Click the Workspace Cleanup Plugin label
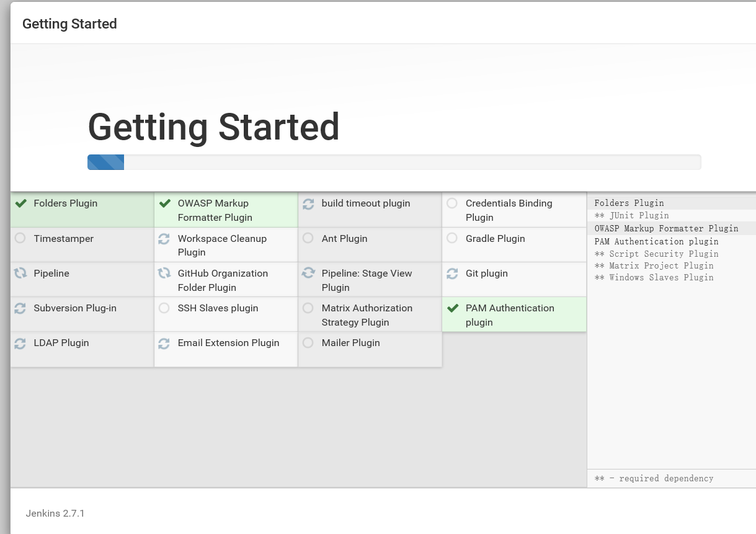The height and width of the screenshot is (534, 756). click(222, 245)
